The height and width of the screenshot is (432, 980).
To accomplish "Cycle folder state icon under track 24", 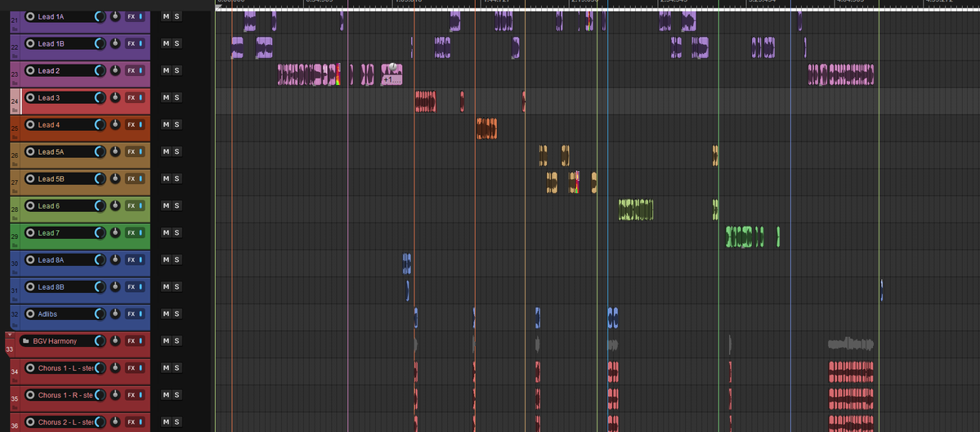I will [15, 109].
